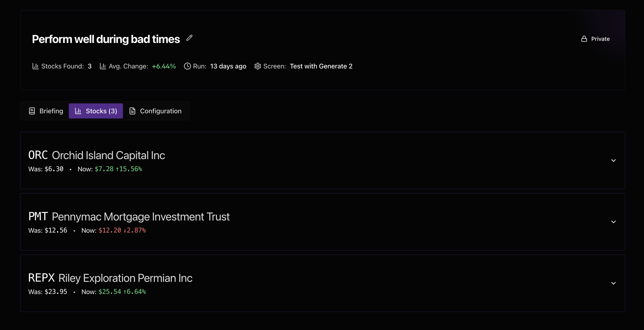Click the gear icon beside Screen
The image size is (644, 330).
click(257, 66)
